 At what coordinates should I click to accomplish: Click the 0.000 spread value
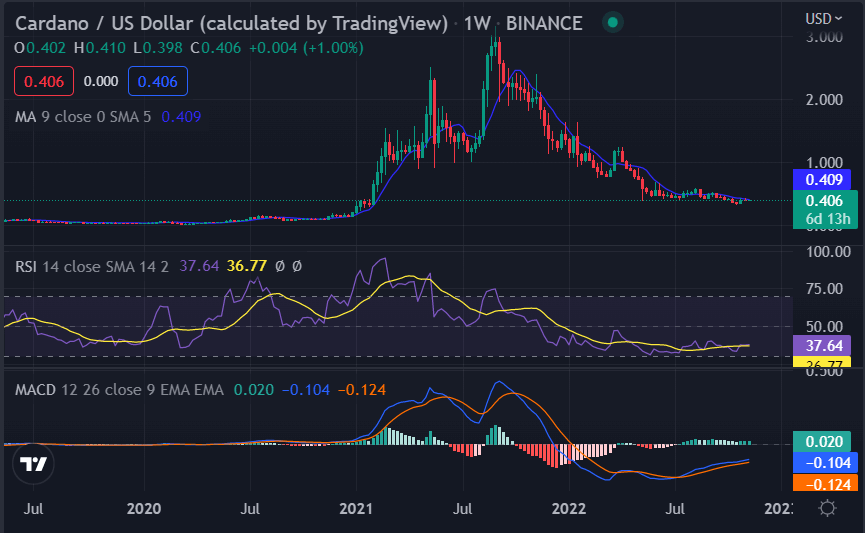[101, 81]
